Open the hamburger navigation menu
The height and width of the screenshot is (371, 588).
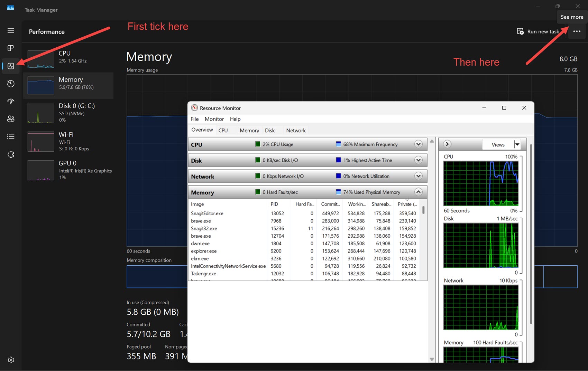[11, 31]
